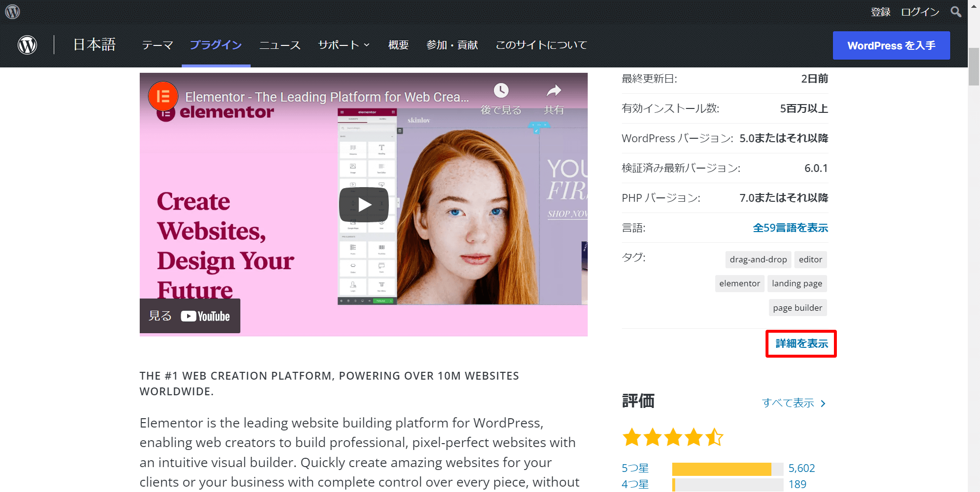This screenshot has width=980, height=492.
Task: Expand the サポート dropdown menu
Action: pos(344,45)
